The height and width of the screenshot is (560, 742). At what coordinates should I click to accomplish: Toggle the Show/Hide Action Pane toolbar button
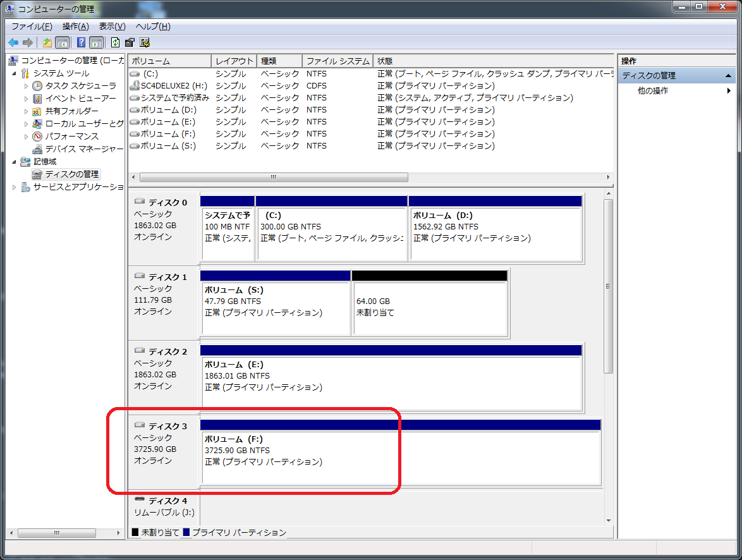point(96,42)
